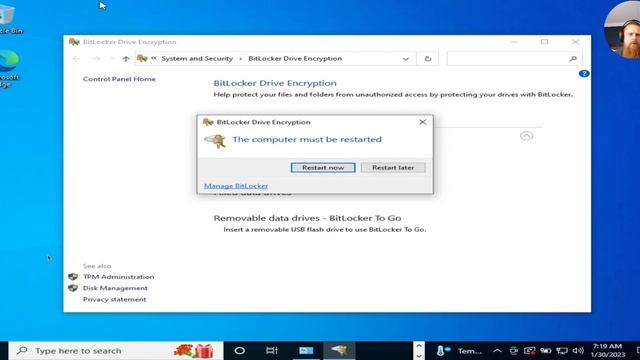Click the search magnifier icon

click(x=573, y=59)
